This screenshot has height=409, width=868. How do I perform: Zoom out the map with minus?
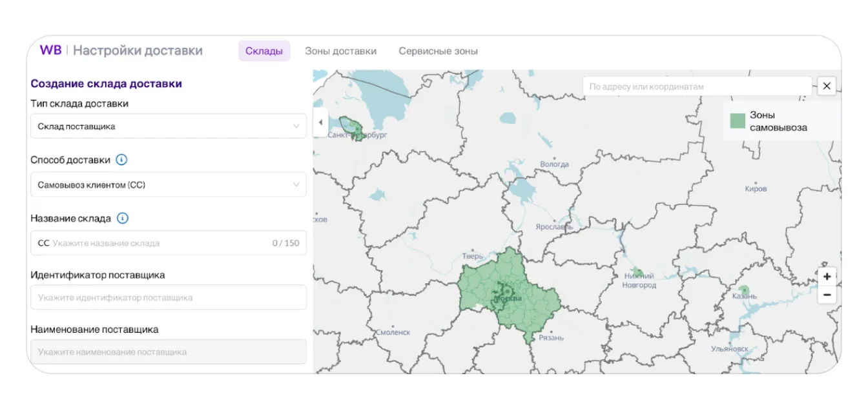tap(827, 295)
